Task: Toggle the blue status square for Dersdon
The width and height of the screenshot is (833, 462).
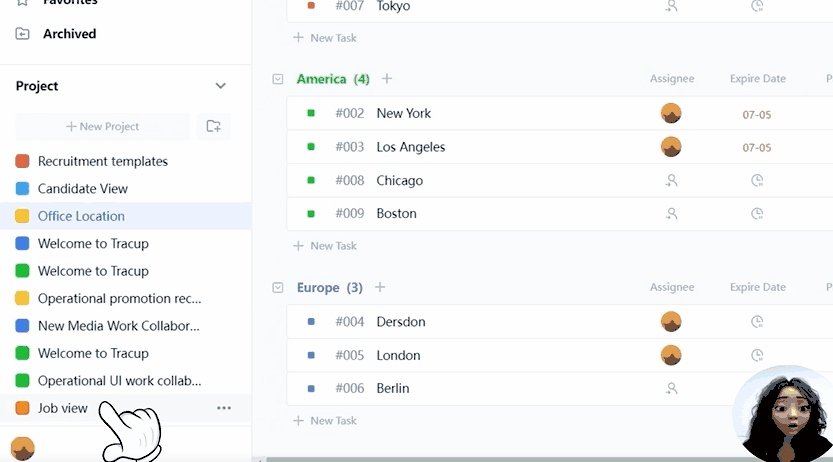Action: point(311,322)
